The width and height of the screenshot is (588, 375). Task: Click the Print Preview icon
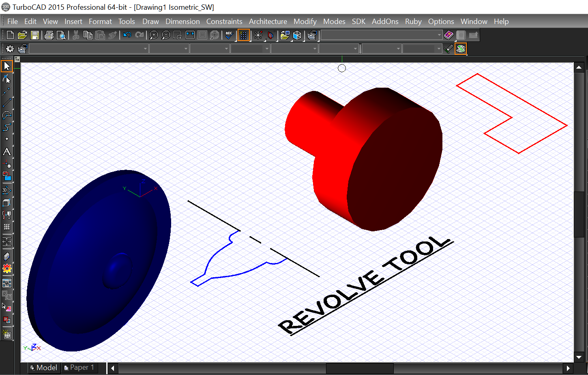61,35
